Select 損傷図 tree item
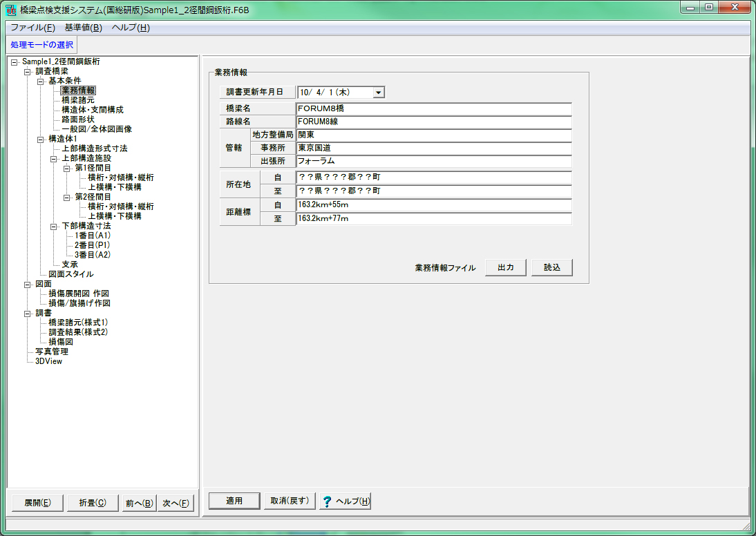Screen dimensions: 756x536 (61, 342)
